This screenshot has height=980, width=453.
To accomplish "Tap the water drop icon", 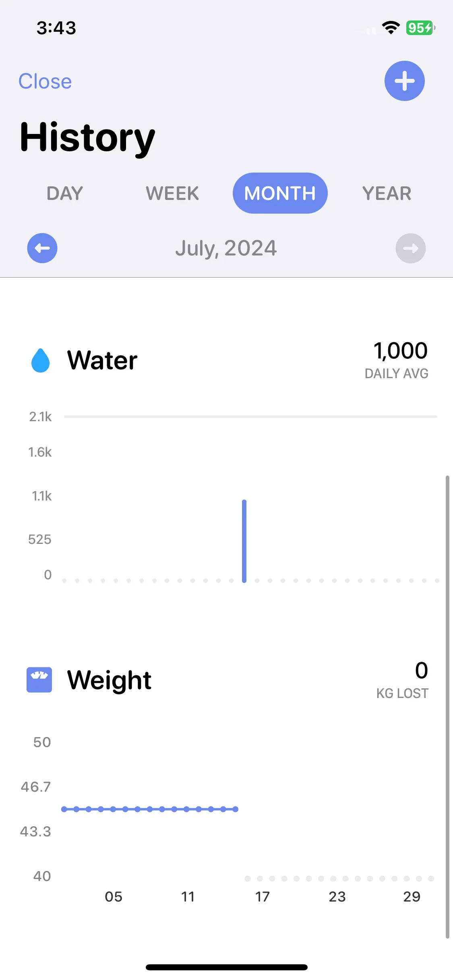I will click(x=40, y=360).
